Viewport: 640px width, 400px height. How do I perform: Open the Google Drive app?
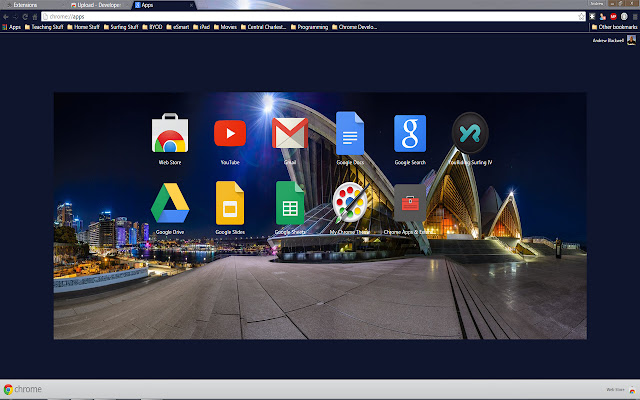[x=170, y=204]
